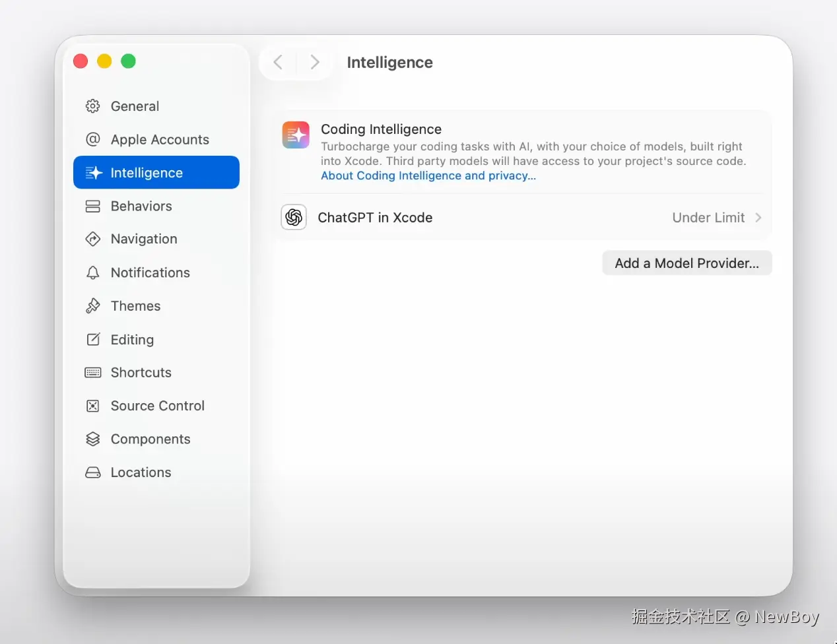Viewport: 837px width, 644px height.
Task: Click the Under Limit status text
Action: (x=708, y=218)
